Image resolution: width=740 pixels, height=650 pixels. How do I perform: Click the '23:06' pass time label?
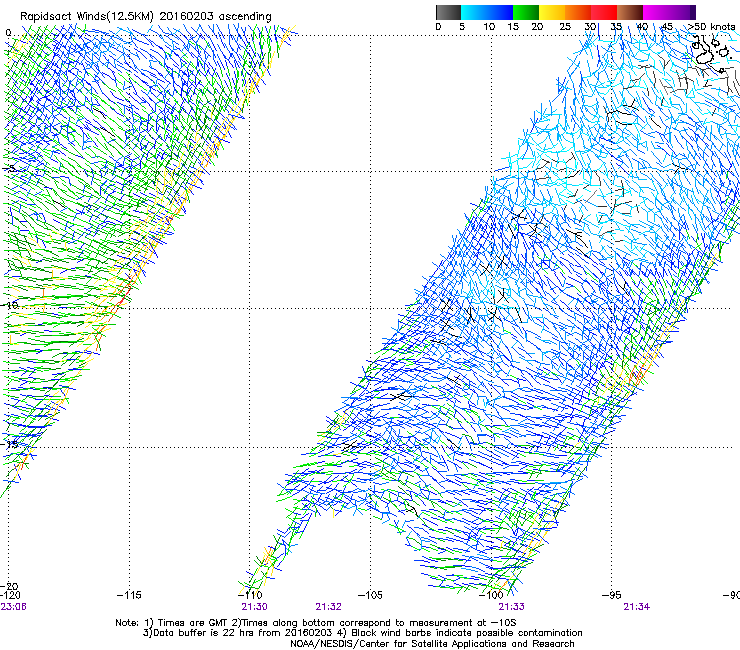pos(13,607)
